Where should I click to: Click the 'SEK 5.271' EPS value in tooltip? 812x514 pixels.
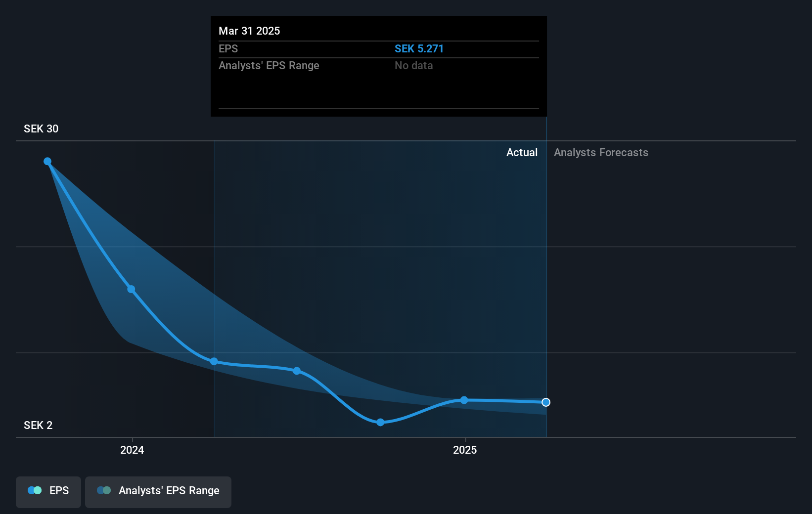(419, 49)
